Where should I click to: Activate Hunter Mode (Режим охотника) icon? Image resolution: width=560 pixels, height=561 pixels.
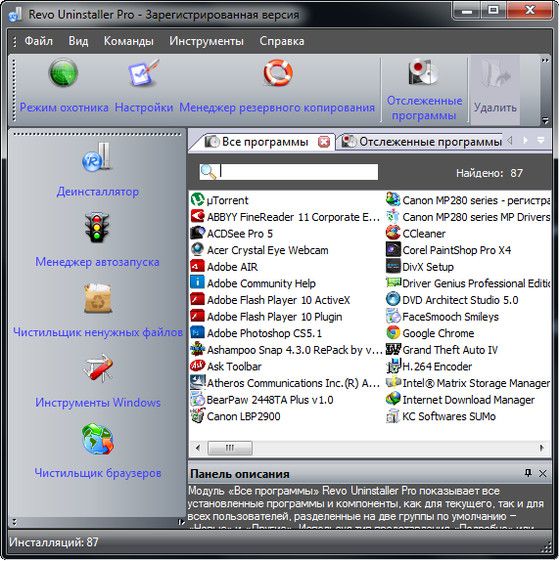coord(63,73)
